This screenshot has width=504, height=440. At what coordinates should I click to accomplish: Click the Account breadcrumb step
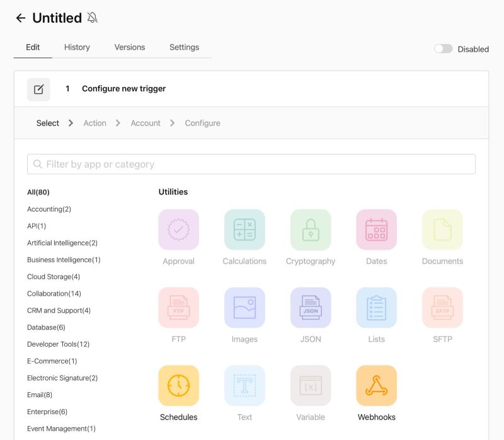tap(146, 123)
